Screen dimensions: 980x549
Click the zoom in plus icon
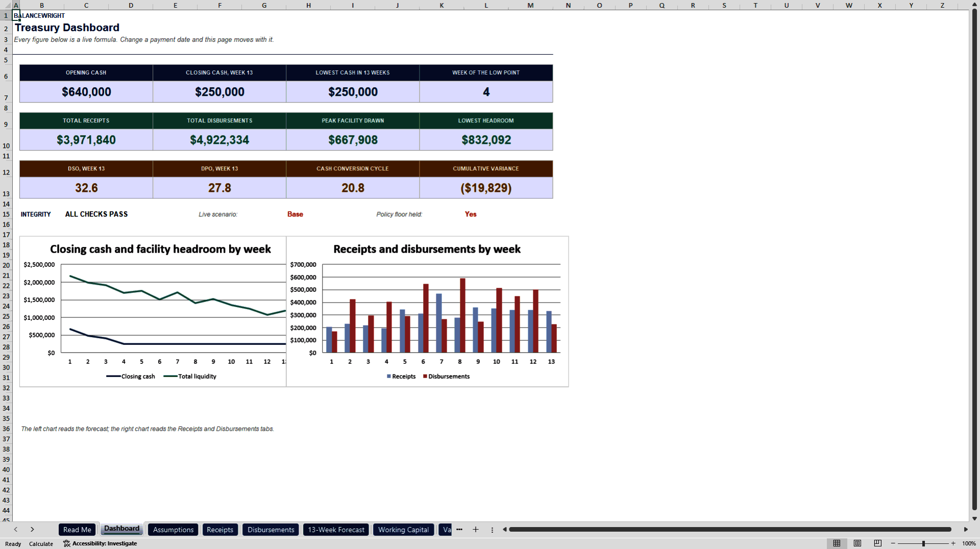point(953,543)
